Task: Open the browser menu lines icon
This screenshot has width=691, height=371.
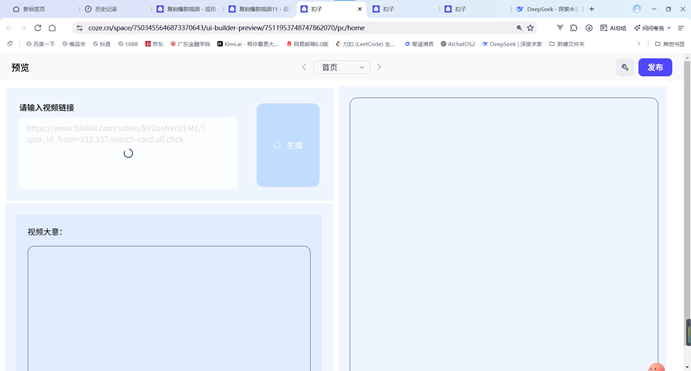Action: coord(681,28)
